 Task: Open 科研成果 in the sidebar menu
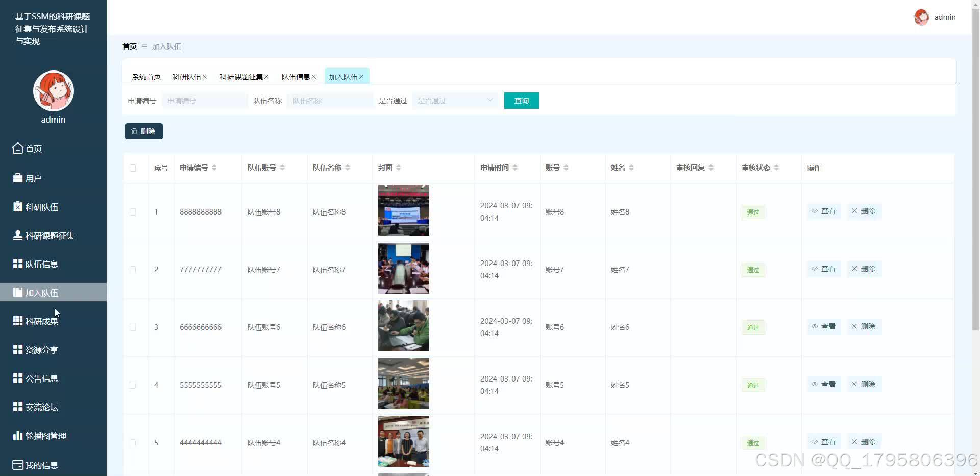pos(54,321)
